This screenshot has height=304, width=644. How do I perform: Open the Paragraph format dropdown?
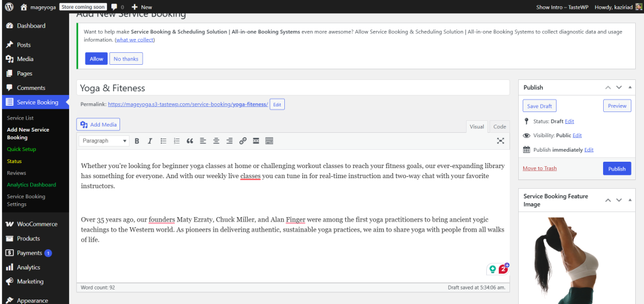point(104,141)
